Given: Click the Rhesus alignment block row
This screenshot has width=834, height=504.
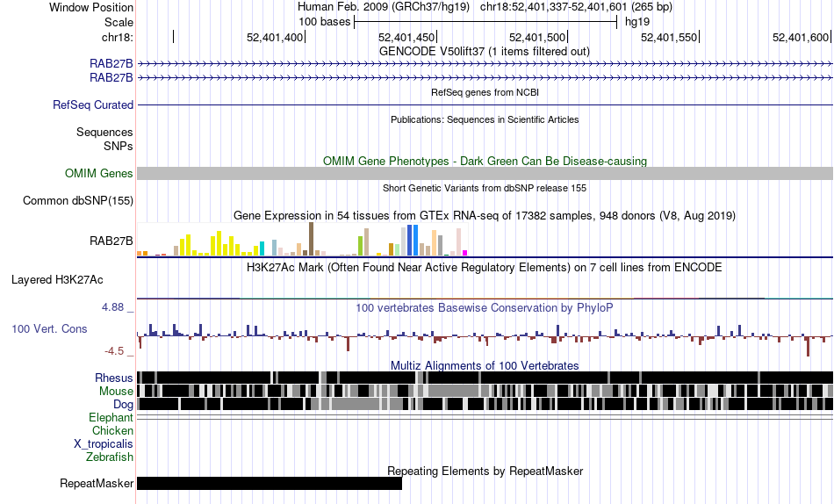Looking at the screenshot, I should click(485, 378).
